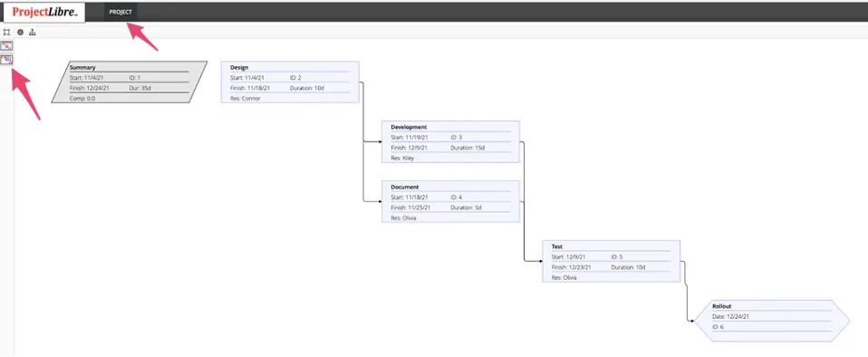The image size is (868, 357).
Task: Click 'ID: 3' in Development node
Action: coord(456,137)
